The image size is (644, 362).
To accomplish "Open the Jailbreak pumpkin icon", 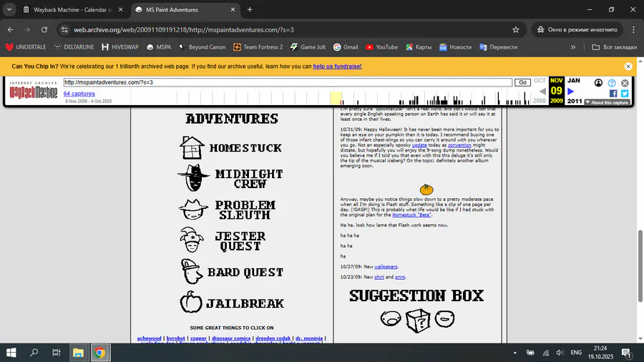I will coord(191,302).
